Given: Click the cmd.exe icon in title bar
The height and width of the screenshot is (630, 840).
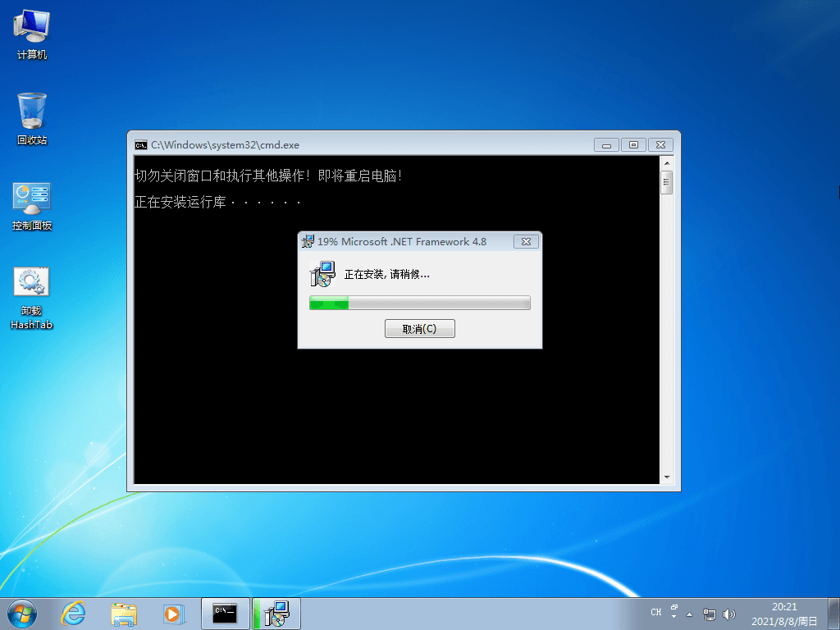Looking at the screenshot, I should click(x=139, y=144).
